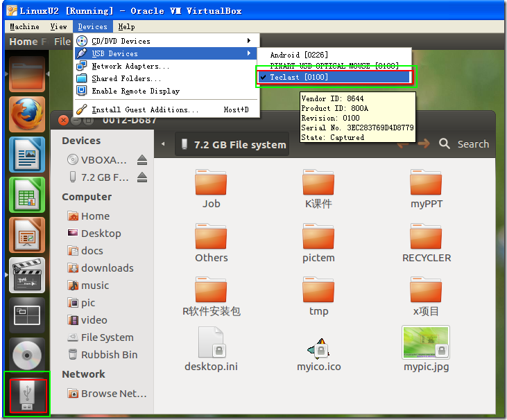Click the Search button label
The height and width of the screenshot is (420, 507).
point(473,144)
